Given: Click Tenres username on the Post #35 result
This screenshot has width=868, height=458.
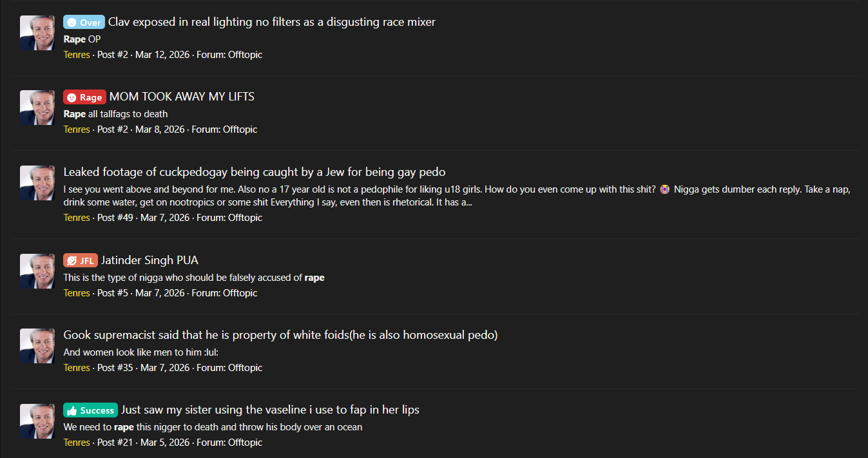Looking at the screenshot, I should click(x=77, y=368).
